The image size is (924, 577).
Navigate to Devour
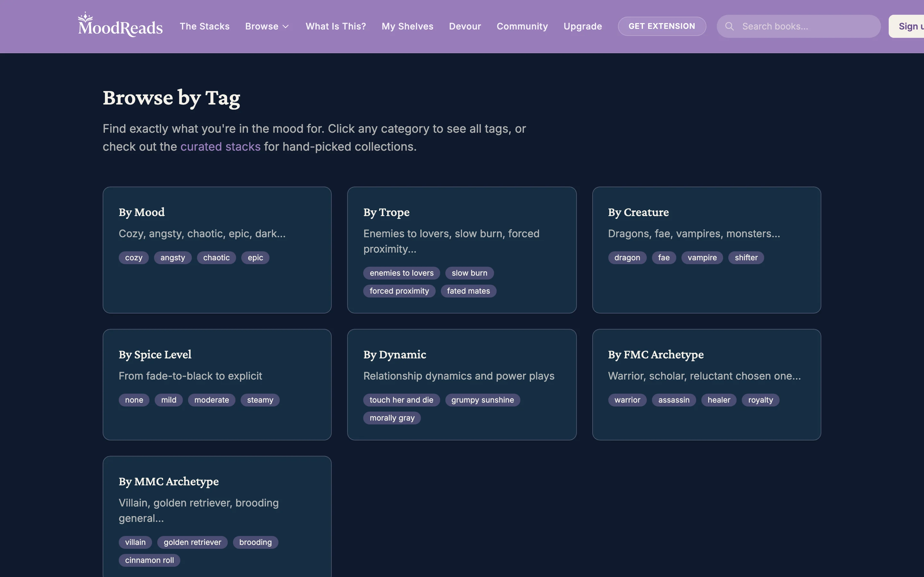tap(465, 26)
